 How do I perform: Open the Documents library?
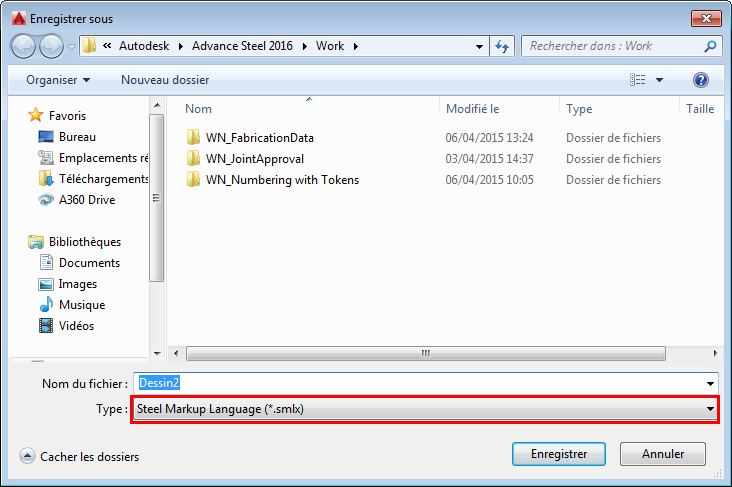tap(90, 263)
